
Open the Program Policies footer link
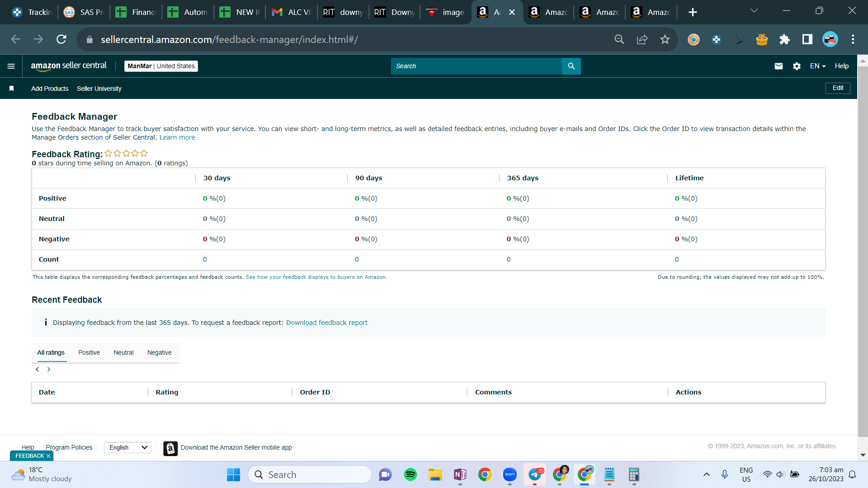click(69, 447)
